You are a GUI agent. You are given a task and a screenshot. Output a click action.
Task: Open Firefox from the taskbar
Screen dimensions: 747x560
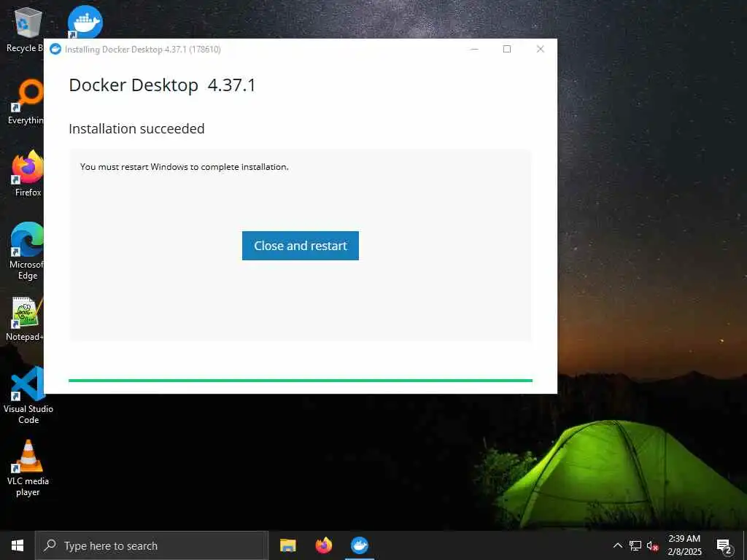point(323,545)
